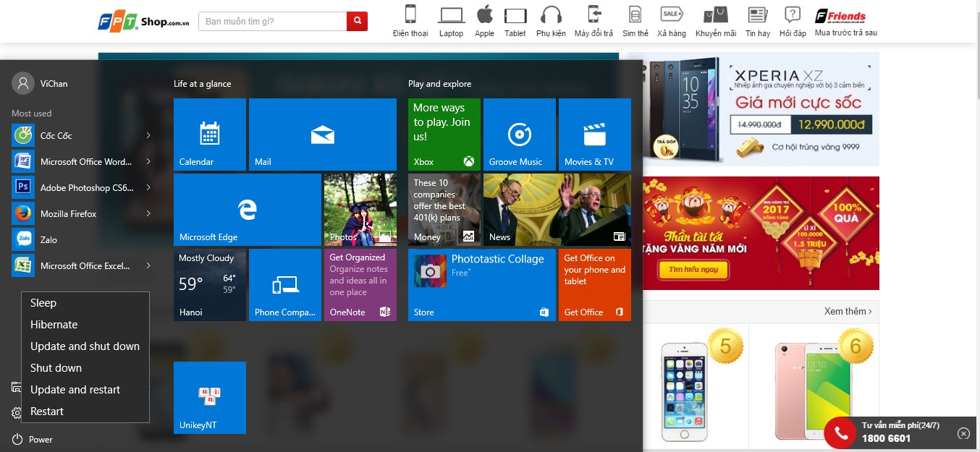Open the Money tile
The image size is (980, 452).
444,210
